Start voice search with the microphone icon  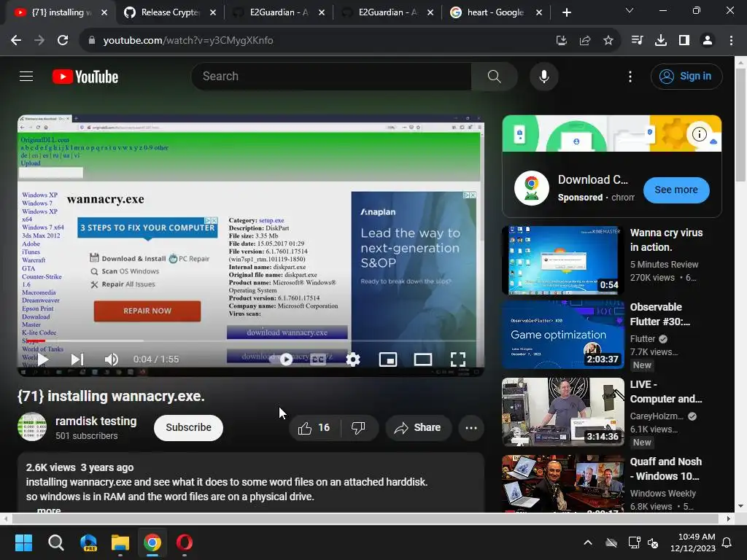pyautogui.click(x=543, y=76)
